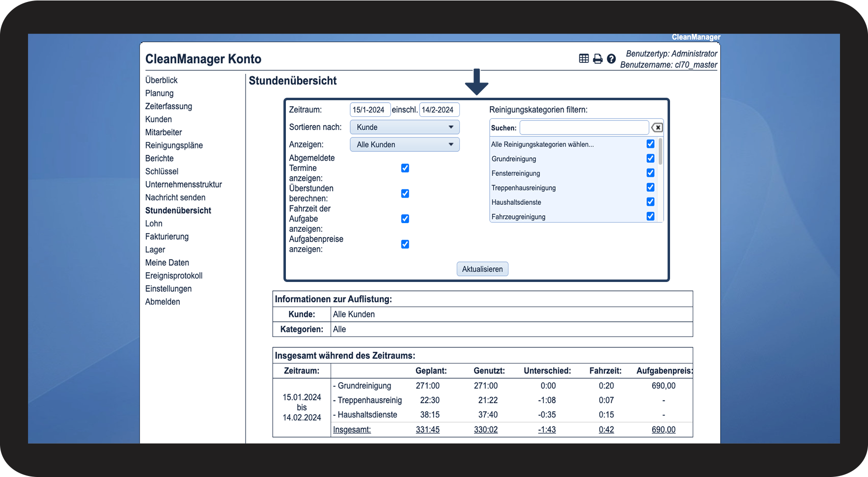The width and height of the screenshot is (868, 477).
Task: Click the printer icon
Action: click(x=597, y=59)
